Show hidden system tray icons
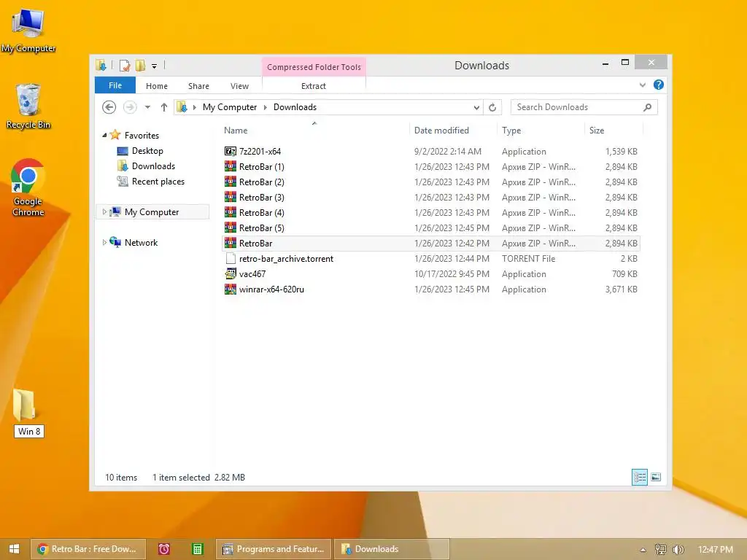747x560 pixels. coord(643,550)
